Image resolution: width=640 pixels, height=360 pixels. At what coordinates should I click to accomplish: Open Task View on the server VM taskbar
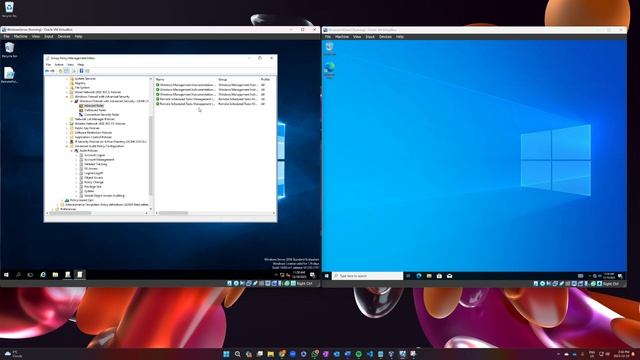(x=30, y=275)
